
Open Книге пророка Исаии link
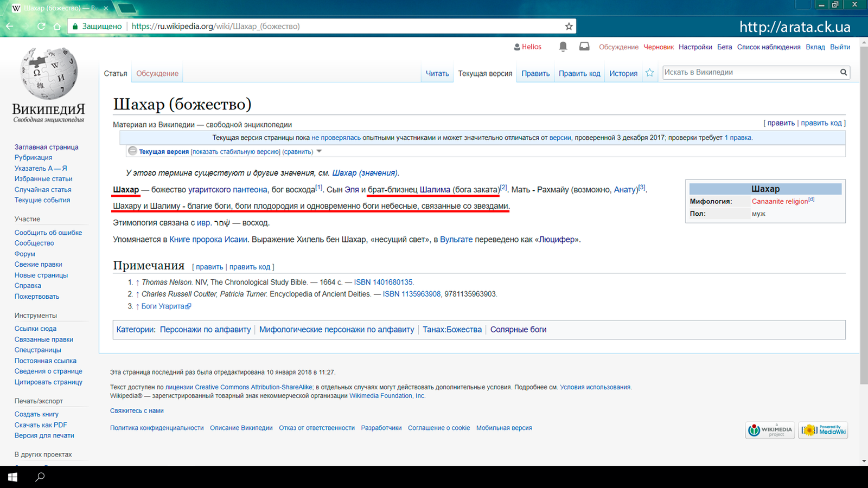click(x=208, y=240)
